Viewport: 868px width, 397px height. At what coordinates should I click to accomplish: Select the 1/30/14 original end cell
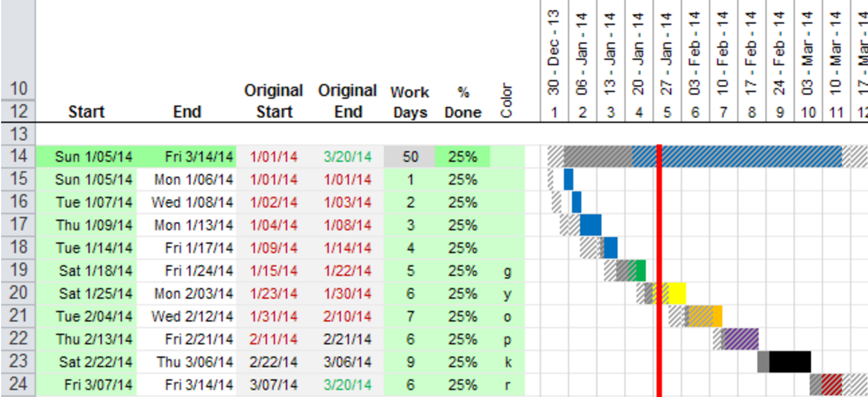click(347, 293)
